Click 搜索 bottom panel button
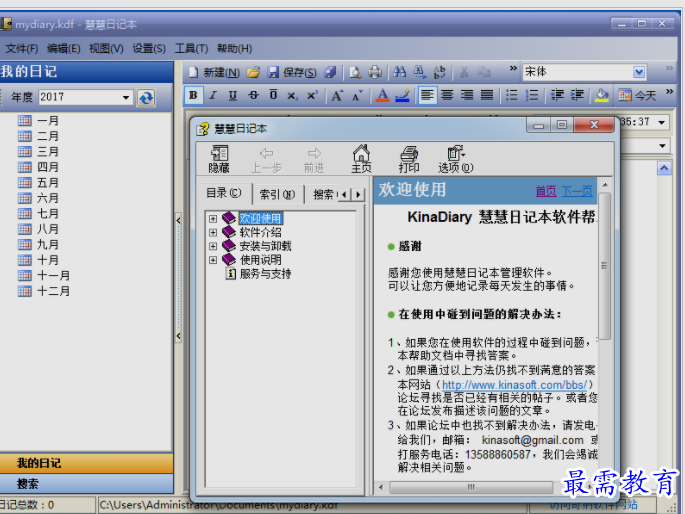The image size is (685, 514). pos(86,484)
